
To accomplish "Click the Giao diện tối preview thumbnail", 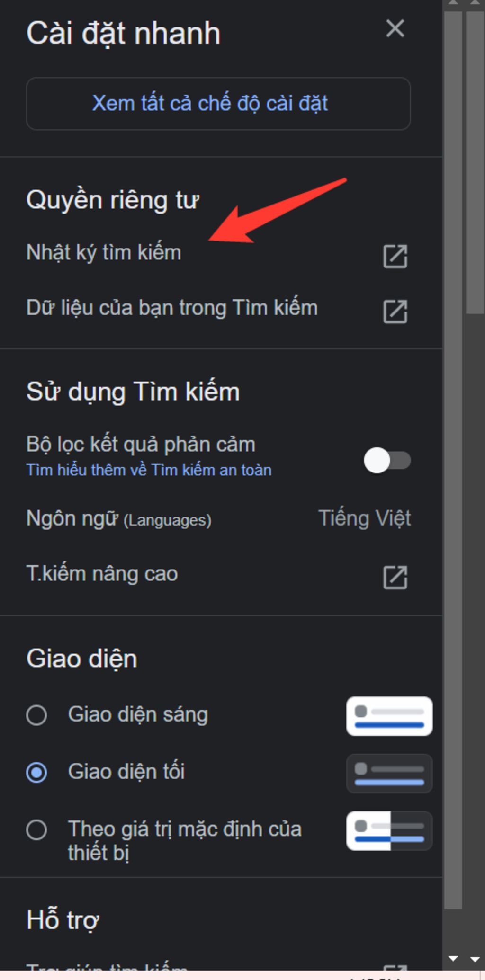I will tap(389, 773).
